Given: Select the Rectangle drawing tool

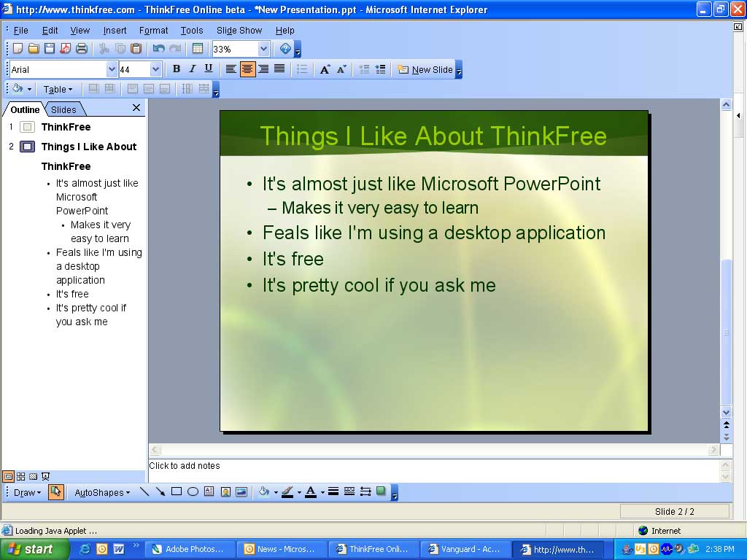Looking at the screenshot, I should [177, 491].
